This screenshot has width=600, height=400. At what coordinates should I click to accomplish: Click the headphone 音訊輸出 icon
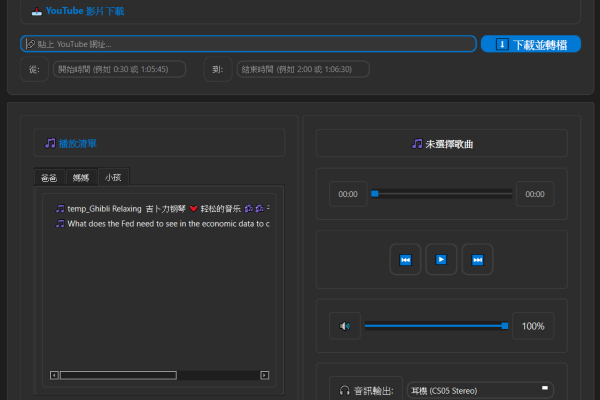click(344, 391)
